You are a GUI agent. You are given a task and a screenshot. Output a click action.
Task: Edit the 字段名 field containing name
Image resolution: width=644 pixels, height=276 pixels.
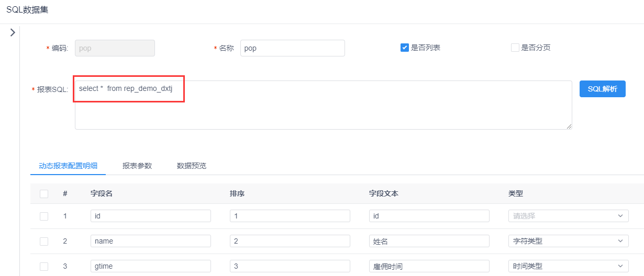151,241
